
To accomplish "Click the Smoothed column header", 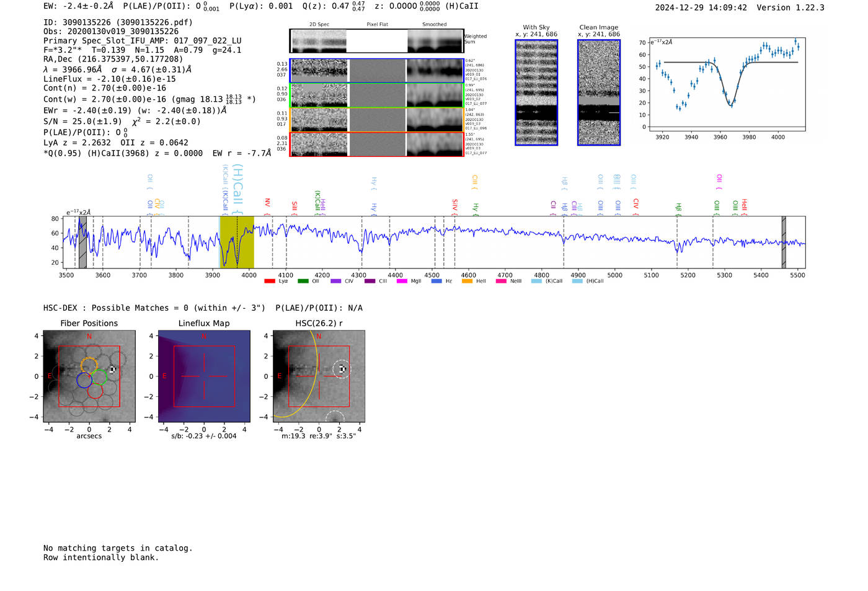I will (x=434, y=24).
